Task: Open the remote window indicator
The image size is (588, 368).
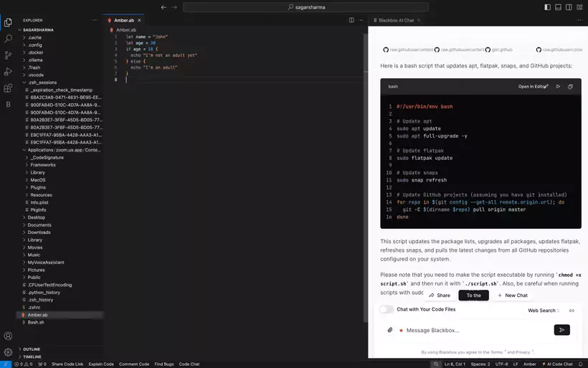Action: tap(6, 364)
